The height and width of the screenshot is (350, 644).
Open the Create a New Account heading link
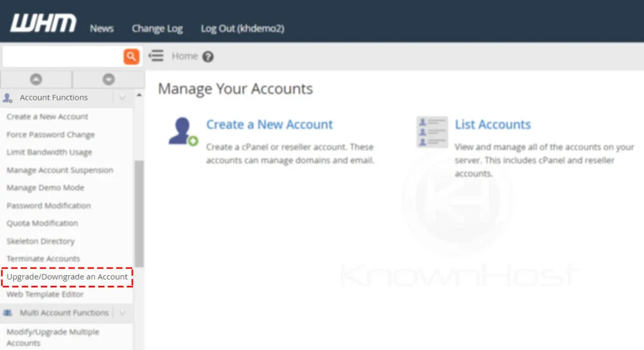pos(269,124)
